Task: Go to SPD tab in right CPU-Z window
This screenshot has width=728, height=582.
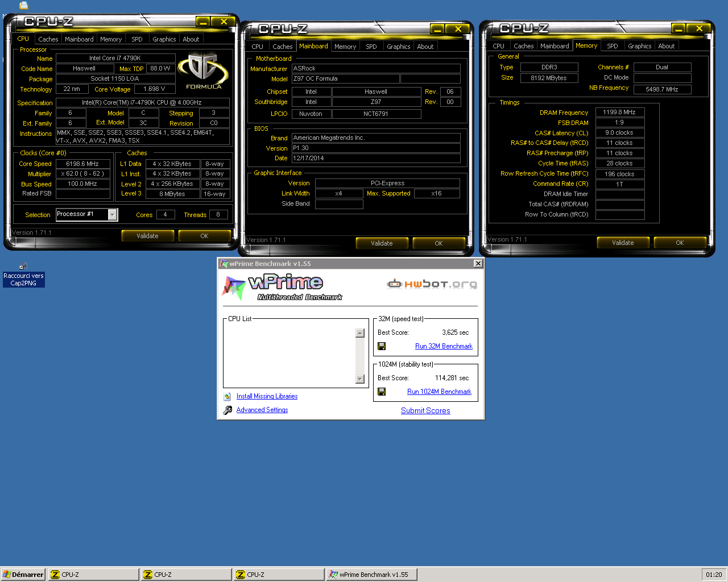Action: [x=613, y=46]
